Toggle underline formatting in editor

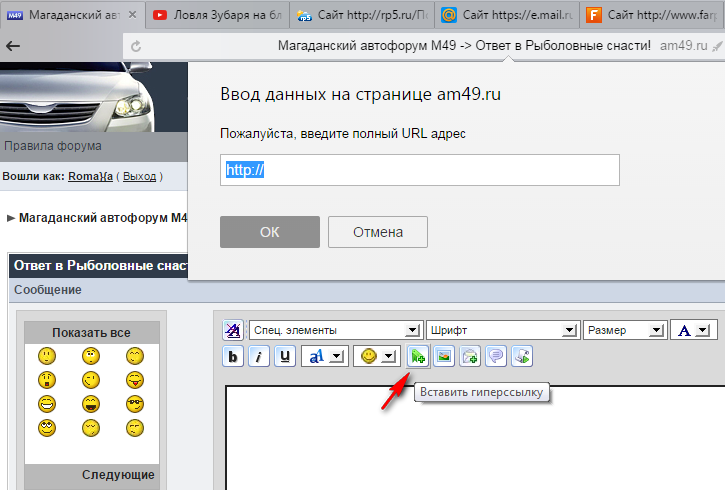[285, 356]
